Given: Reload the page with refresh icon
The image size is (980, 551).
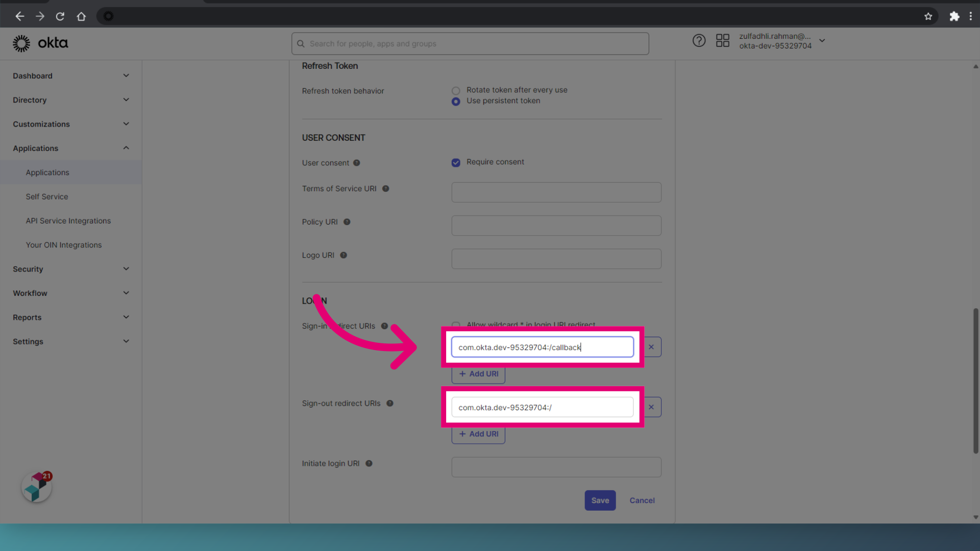Looking at the screenshot, I should [60, 16].
